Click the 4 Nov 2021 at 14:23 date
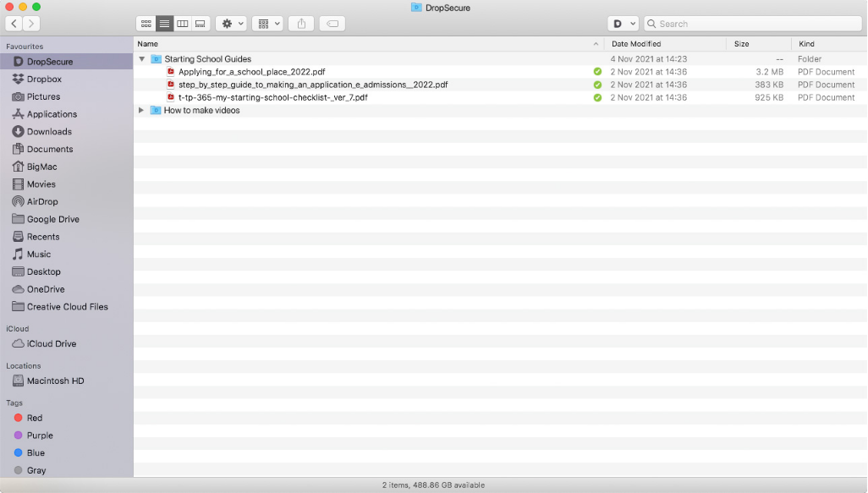Screen dimensions: 868x493 click(649, 58)
